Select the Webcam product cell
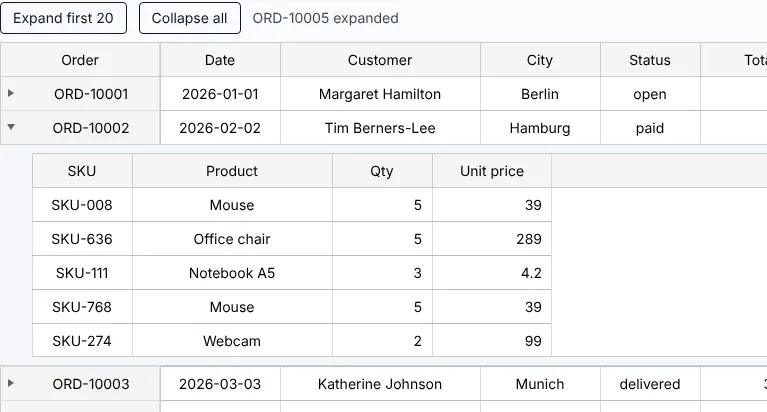The width and height of the screenshot is (767, 412). tap(232, 341)
